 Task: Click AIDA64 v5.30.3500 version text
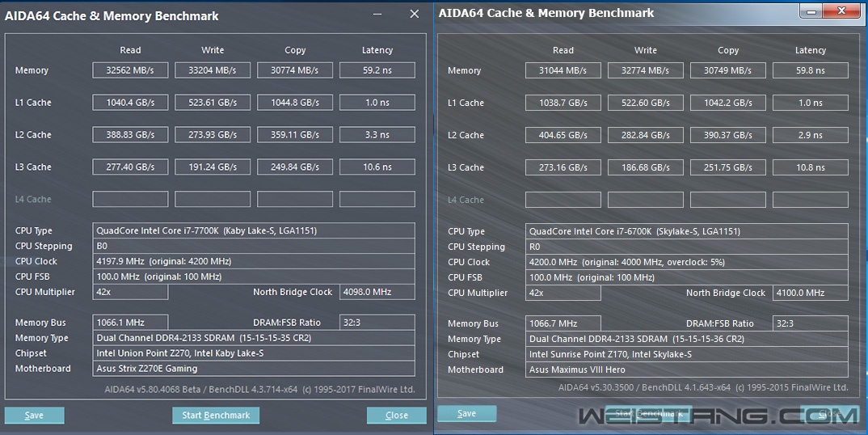point(703,387)
